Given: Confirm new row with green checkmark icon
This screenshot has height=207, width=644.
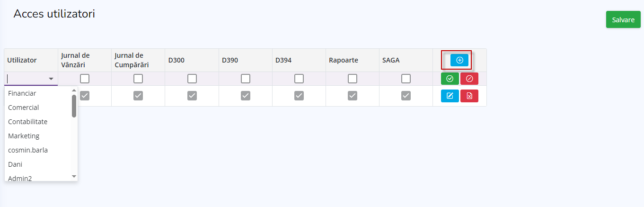Looking at the screenshot, I should point(450,79).
